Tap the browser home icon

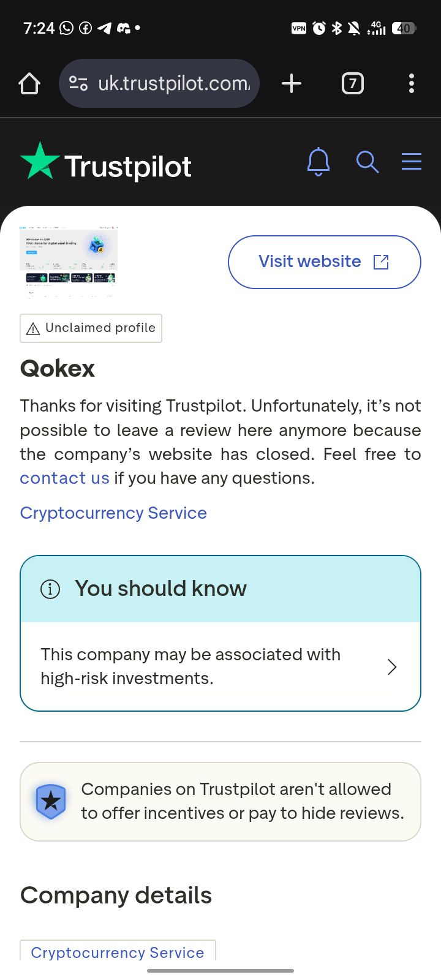tap(29, 83)
